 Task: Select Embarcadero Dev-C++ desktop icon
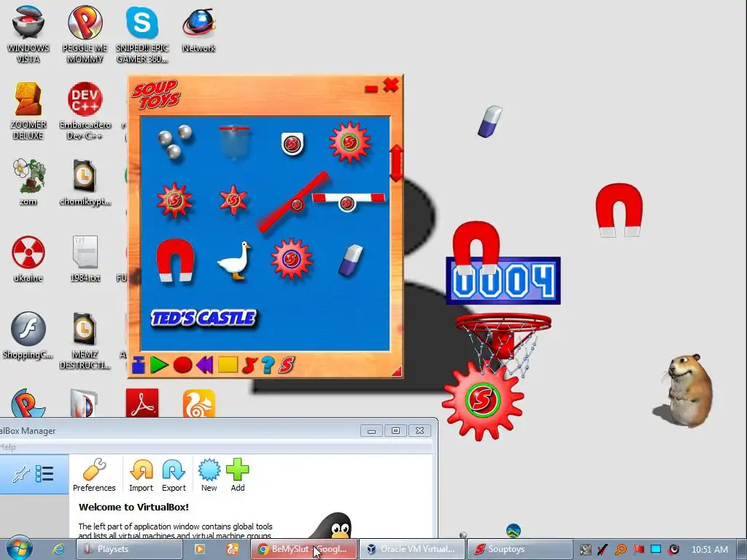(x=85, y=112)
